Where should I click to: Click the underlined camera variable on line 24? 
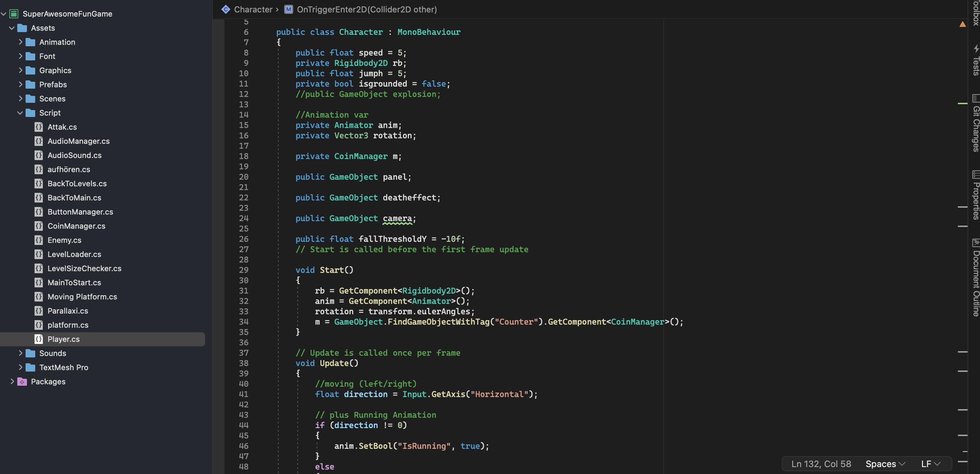click(397, 218)
